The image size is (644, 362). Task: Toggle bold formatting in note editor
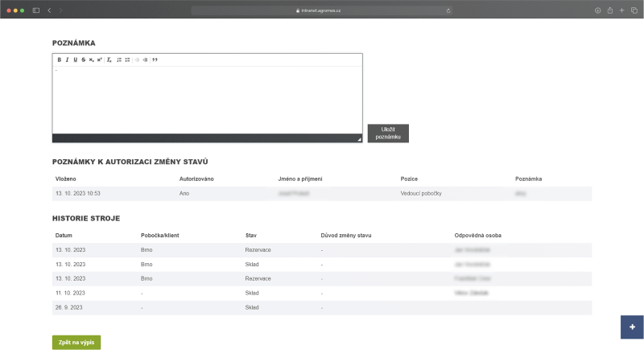pyautogui.click(x=59, y=60)
